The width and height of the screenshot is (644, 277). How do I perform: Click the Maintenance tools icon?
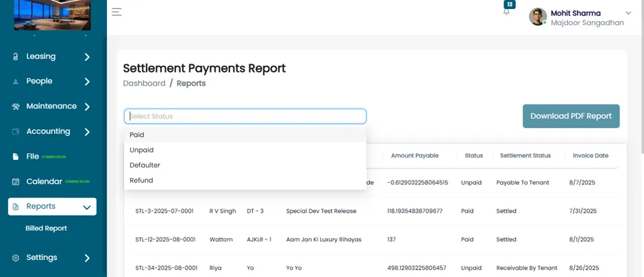tap(16, 107)
